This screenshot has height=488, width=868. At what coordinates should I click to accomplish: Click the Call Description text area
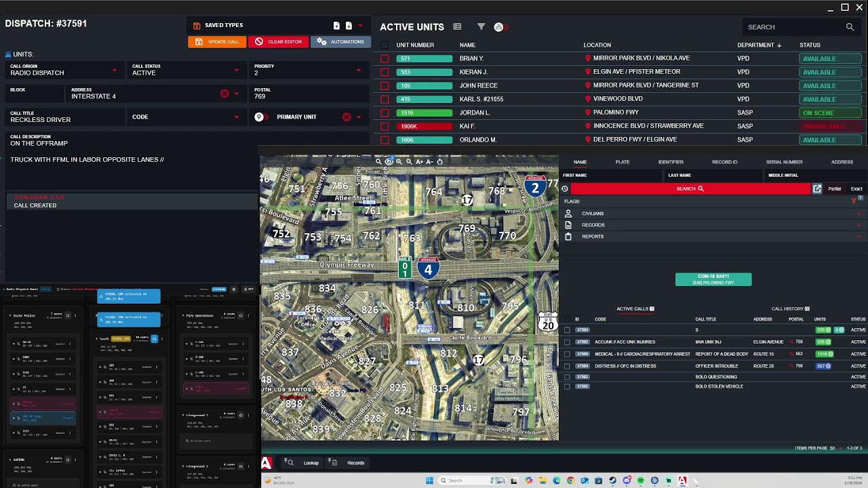point(132,161)
